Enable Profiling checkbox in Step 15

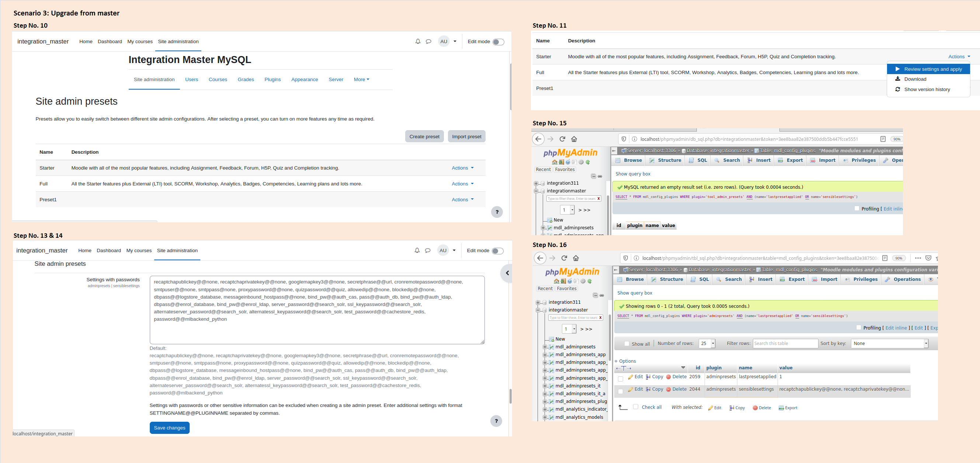[x=857, y=209]
